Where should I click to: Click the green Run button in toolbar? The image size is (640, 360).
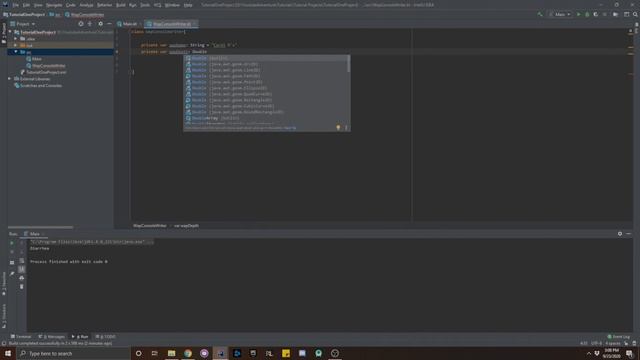pos(578,14)
